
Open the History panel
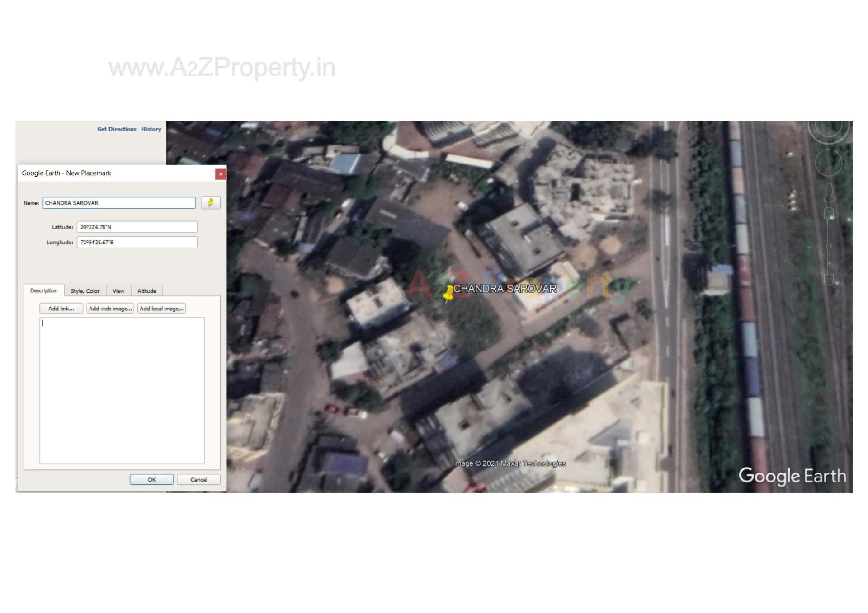coord(151,129)
